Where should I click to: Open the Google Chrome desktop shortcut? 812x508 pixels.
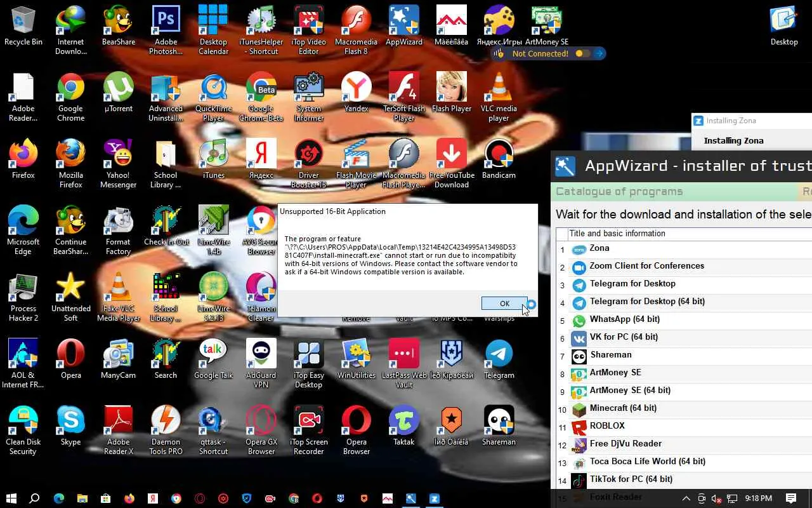click(x=71, y=97)
